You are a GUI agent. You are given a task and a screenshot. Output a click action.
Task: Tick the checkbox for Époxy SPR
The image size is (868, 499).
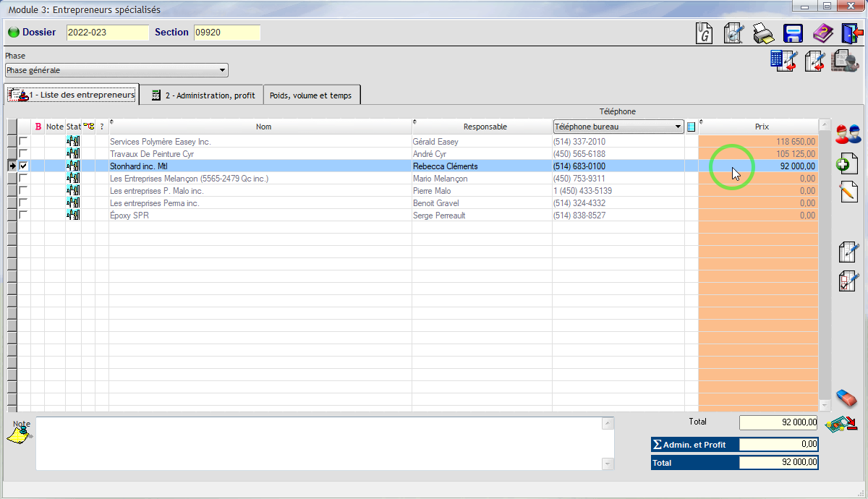pyautogui.click(x=24, y=216)
